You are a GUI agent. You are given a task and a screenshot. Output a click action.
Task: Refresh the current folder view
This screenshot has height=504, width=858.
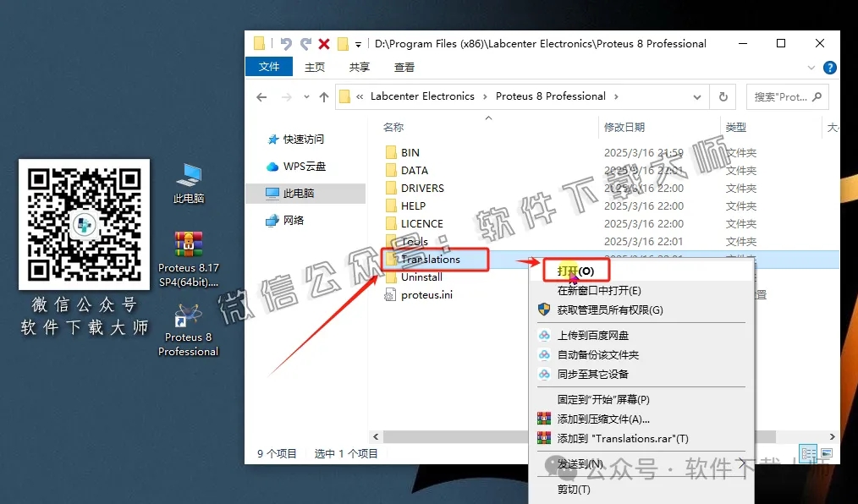[723, 96]
